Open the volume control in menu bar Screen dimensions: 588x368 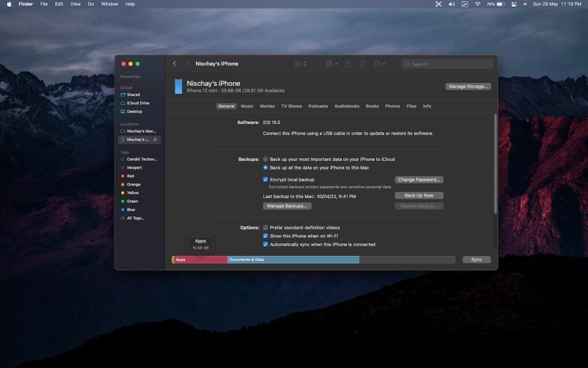452,4
